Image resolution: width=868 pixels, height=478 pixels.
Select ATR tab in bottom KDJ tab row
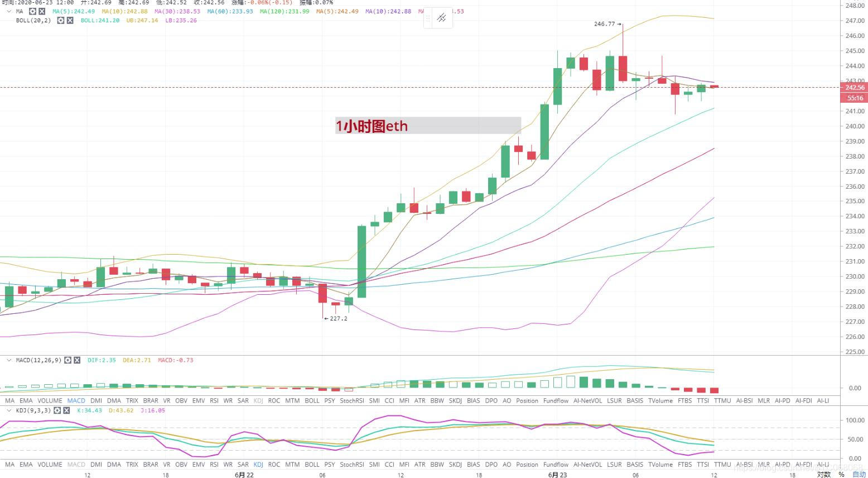[419, 464]
